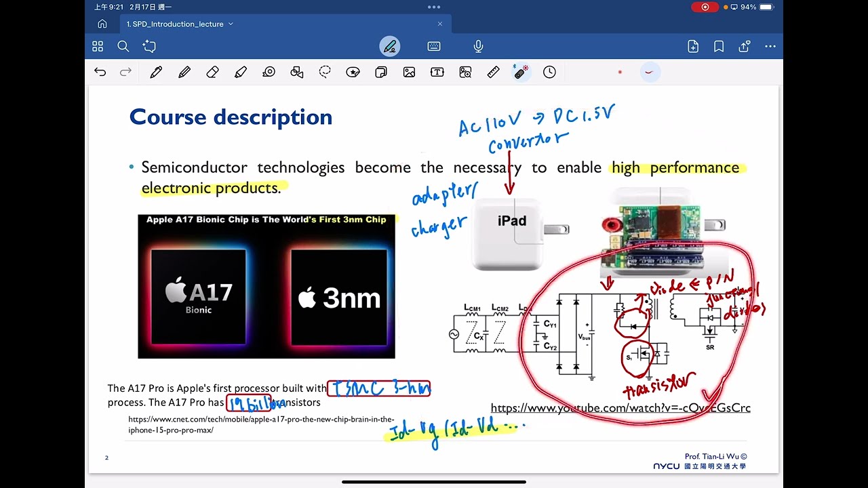The image size is (868, 488).
Task: Toggle the laser pointer tool
Action: (521, 72)
